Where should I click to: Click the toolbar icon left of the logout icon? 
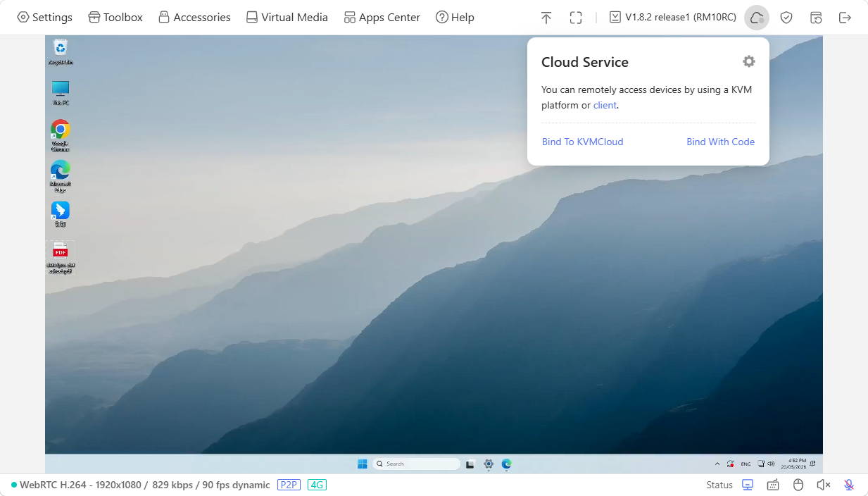[x=816, y=18]
